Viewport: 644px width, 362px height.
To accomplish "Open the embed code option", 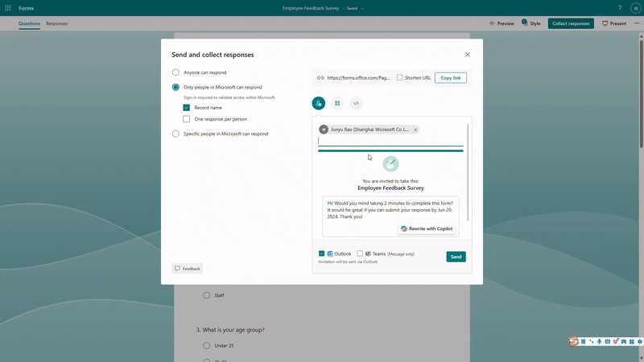I will [x=356, y=103].
